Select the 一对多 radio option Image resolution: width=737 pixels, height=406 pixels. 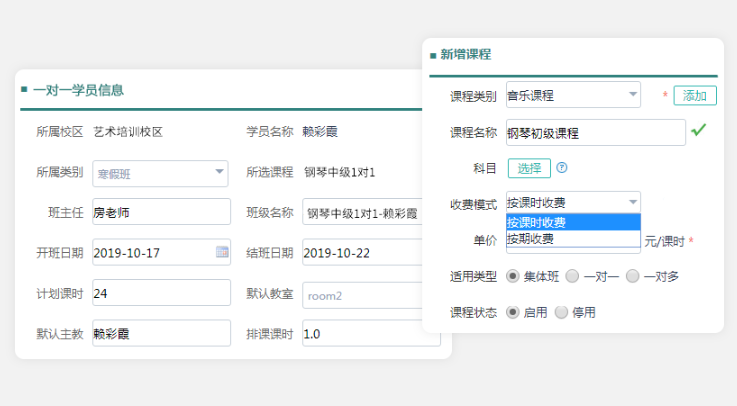tap(632, 275)
